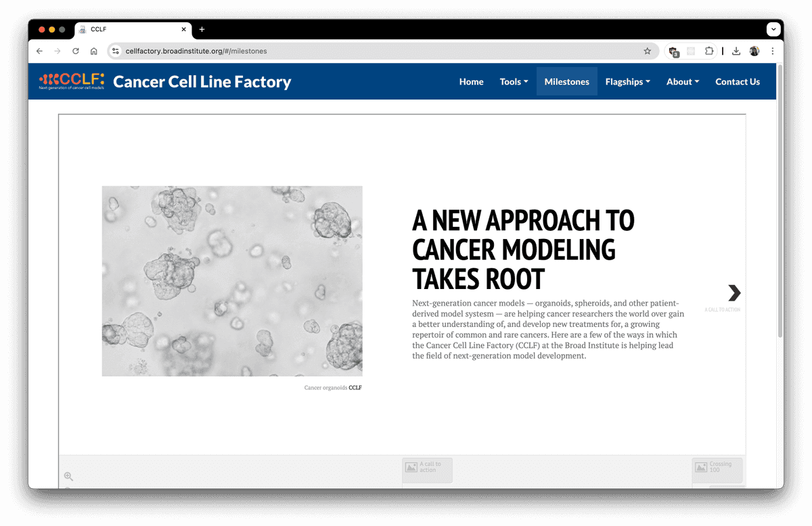Open the About dropdown menu
This screenshot has height=526, width=812.
coord(682,81)
